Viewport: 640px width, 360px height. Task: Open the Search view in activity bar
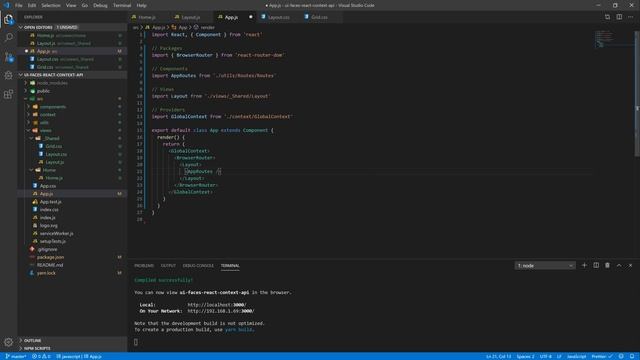(x=8, y=38)
